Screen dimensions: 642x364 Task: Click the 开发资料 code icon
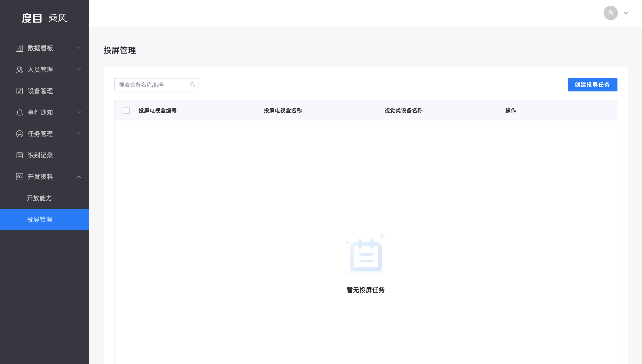click(19, 177)
